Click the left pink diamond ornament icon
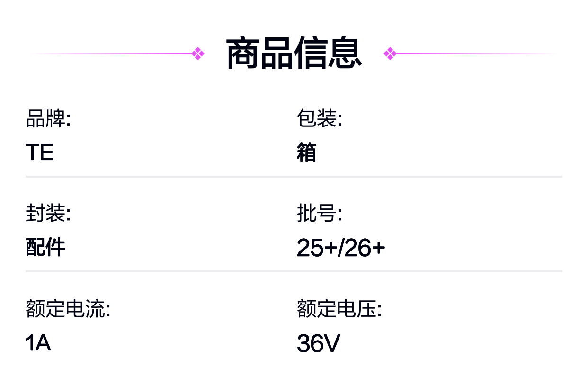 click(198, 54)
